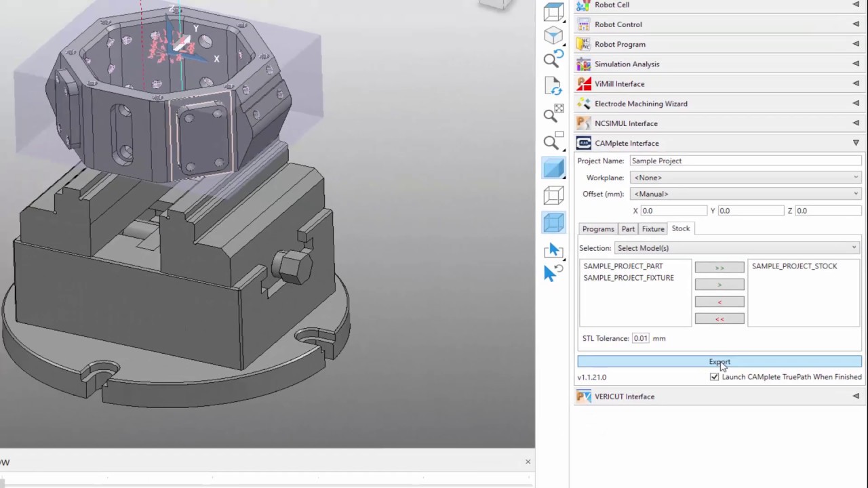
Task: Click the cursor with undo arrow icon
Action: coord(553,272)
